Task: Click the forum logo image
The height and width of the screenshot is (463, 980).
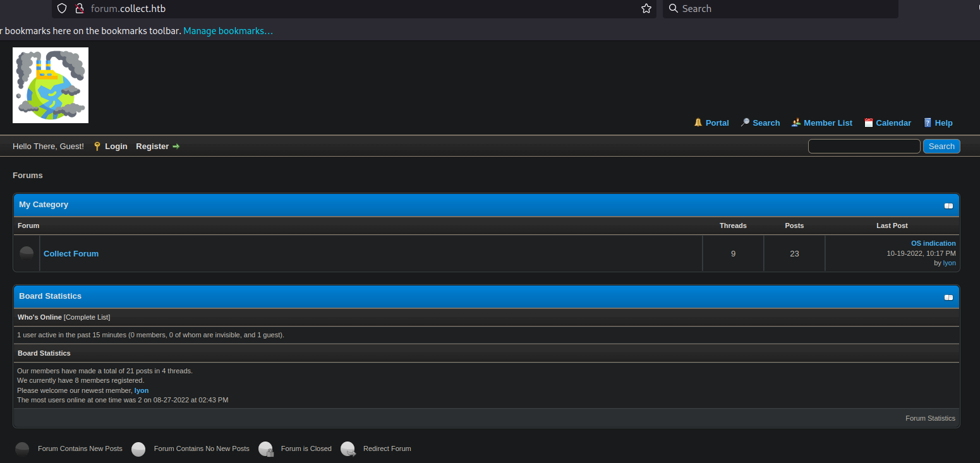Action: tap(51, 85)
